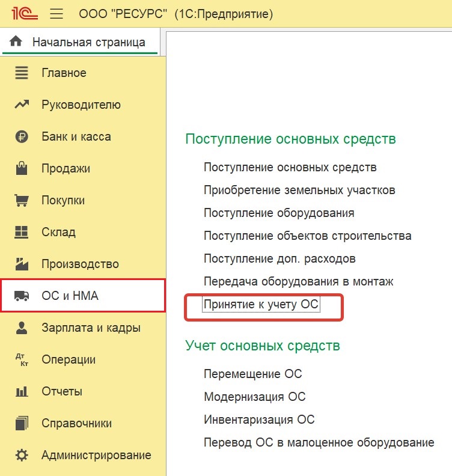The height and width of the screenshot is (476, 452).
Task: Open the Склад section
Action: pos(83,232)
